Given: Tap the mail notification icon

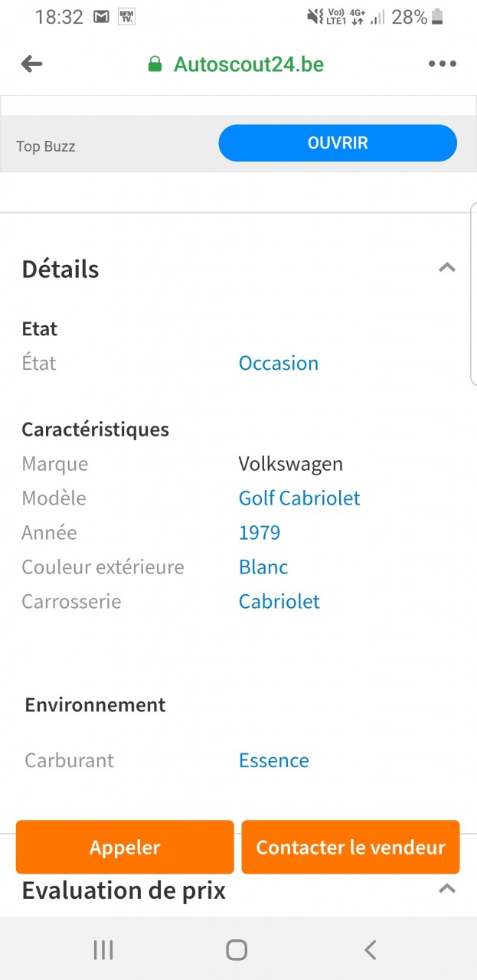Looking at the screenshot, I should (x=101, y=17).
